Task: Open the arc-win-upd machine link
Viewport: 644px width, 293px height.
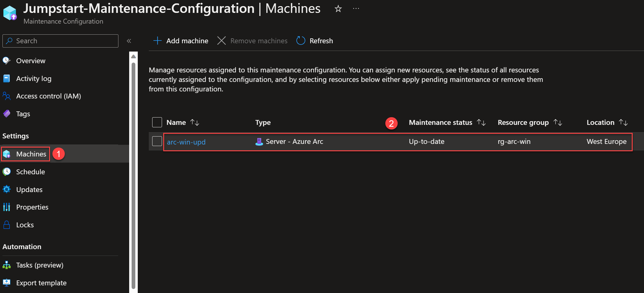Action: coord(186,142)
